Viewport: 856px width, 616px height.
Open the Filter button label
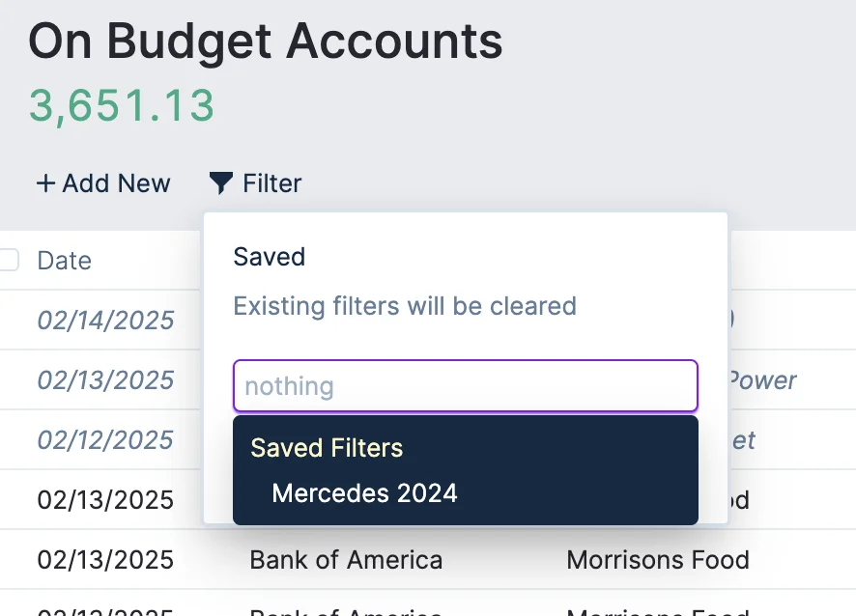pos(272,183)
